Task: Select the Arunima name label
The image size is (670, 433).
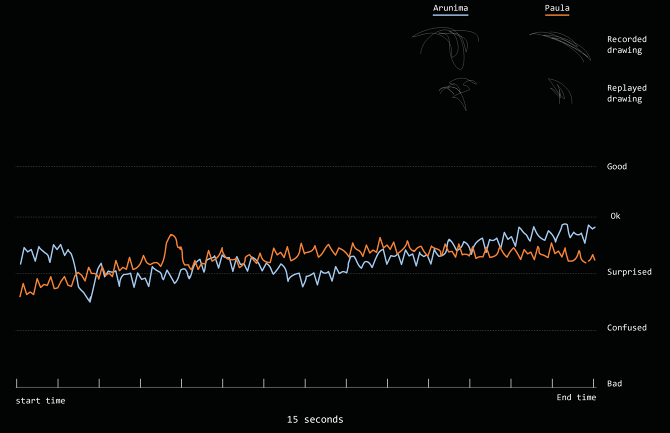Action: (450, 8)
